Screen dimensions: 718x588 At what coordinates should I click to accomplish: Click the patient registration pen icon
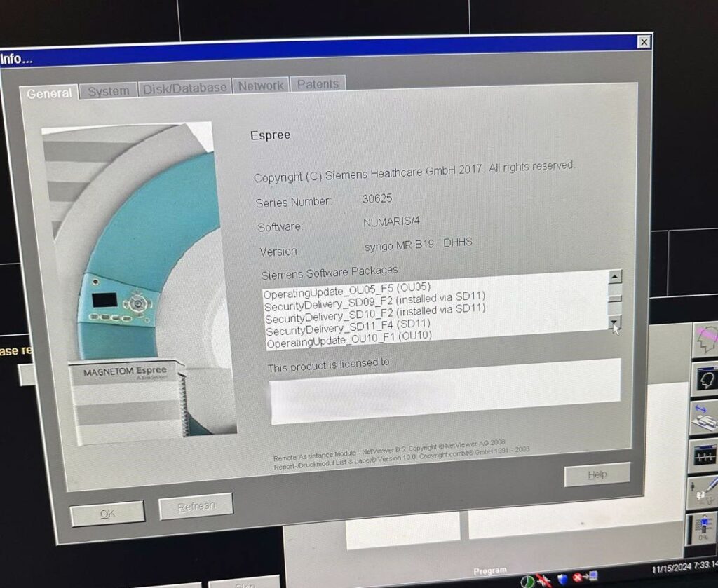(x=704, y=493)
